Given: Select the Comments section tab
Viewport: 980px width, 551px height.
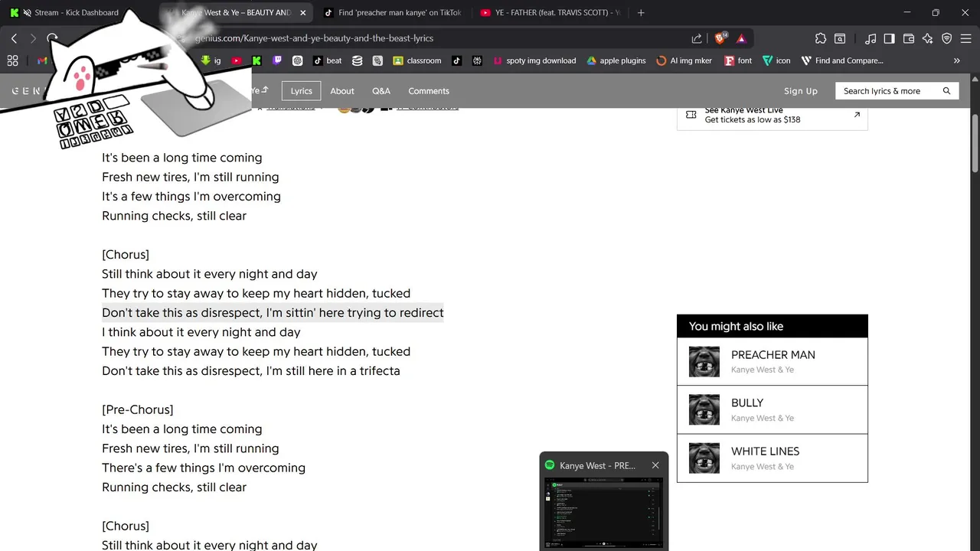Looking at the screenshot, I should [x=429, y=91].
